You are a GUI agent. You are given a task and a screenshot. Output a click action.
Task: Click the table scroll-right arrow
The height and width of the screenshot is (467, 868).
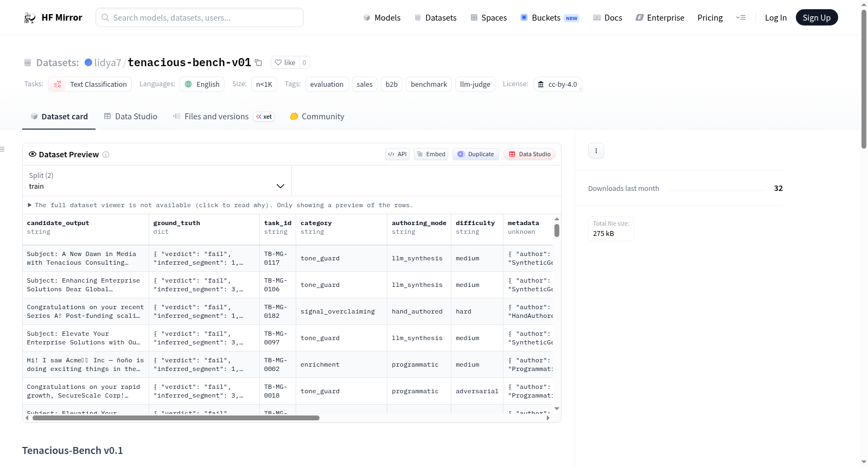(548, 418)
